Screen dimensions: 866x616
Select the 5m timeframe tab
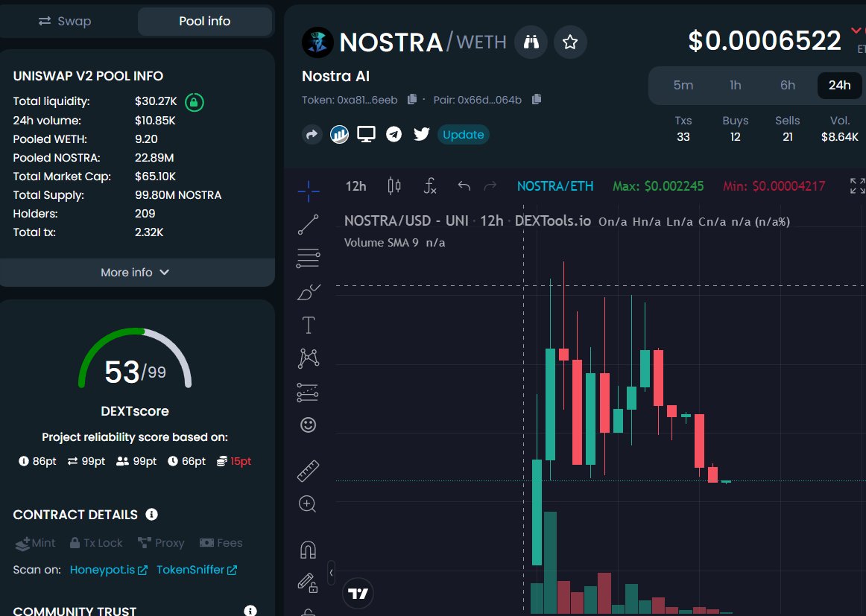pyautogui.click(x=683, y=85)
